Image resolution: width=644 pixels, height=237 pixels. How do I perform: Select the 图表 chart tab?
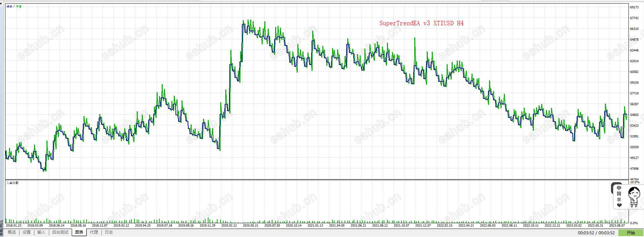coord(79,232)
